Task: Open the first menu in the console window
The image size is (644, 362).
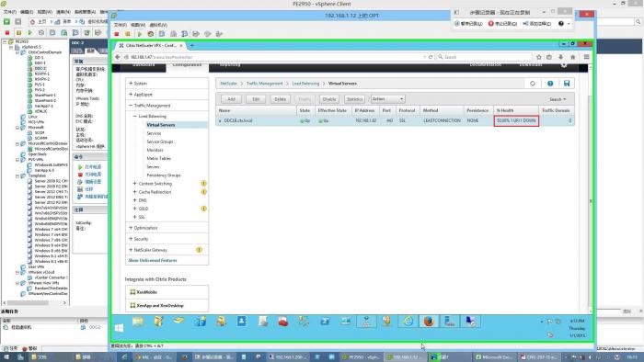Action: pos(121,25)
